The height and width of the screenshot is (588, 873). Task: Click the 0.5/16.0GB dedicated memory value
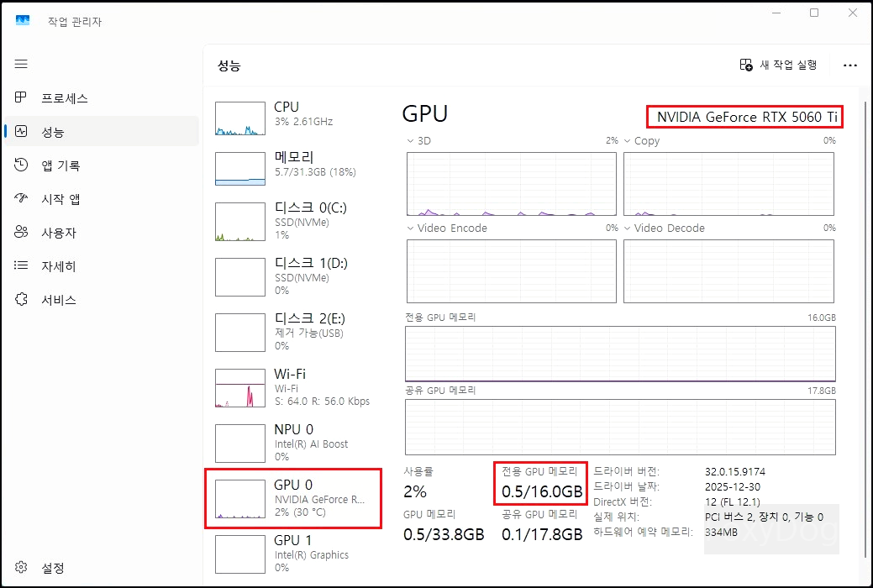click(542, 491)
